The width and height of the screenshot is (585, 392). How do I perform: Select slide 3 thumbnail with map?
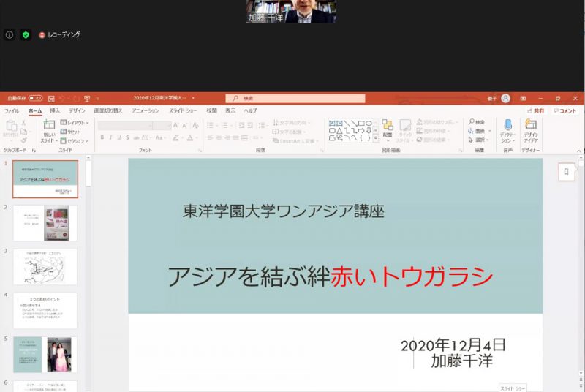(x=45, y=267)
